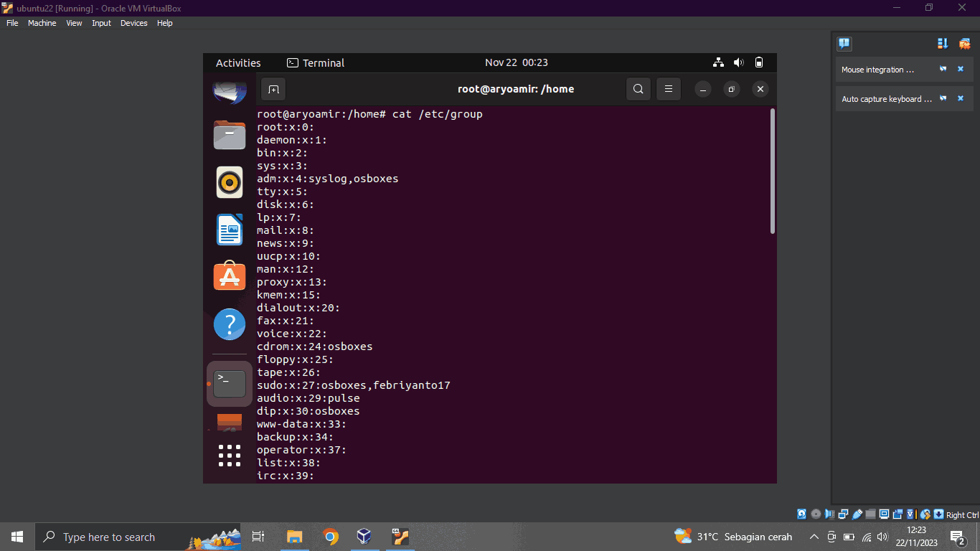980x551 pixels.
Task: Show hidden system tray icons
Action: coord(814,537)
